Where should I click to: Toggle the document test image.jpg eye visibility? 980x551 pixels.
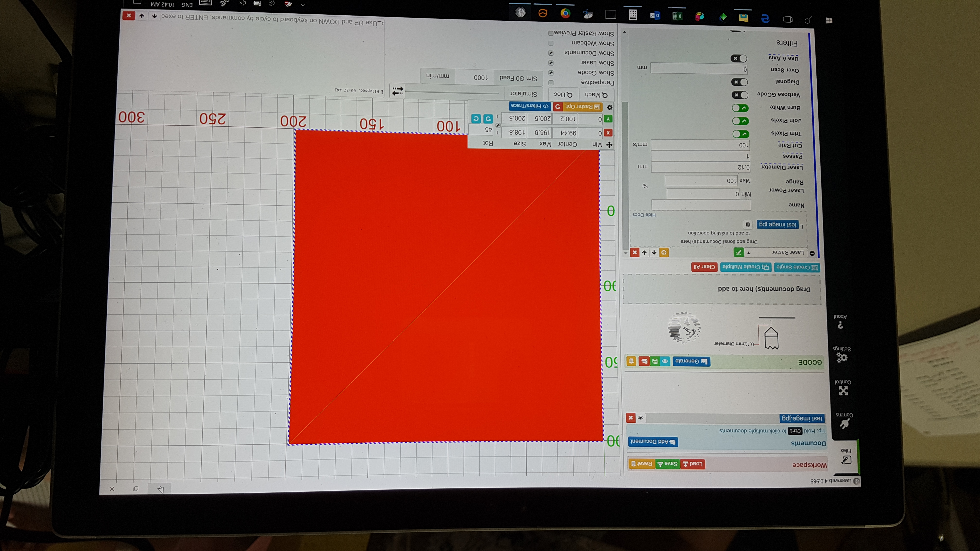[641, 418]
